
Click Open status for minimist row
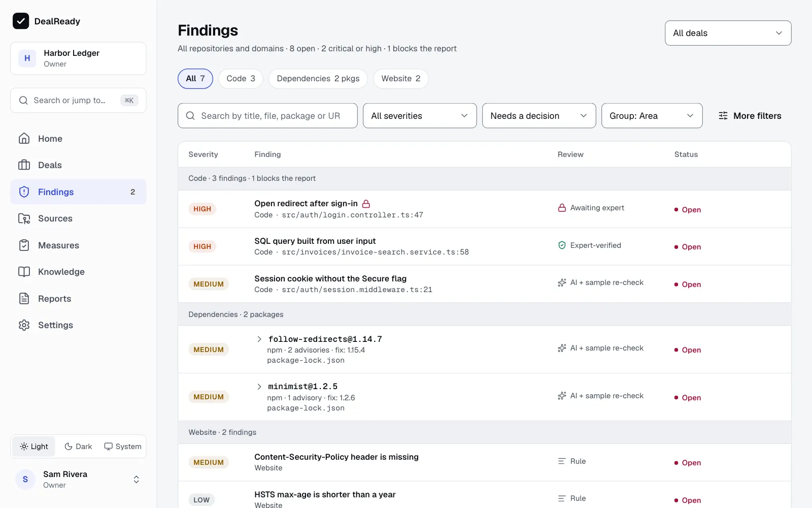(x=688, y=398)
